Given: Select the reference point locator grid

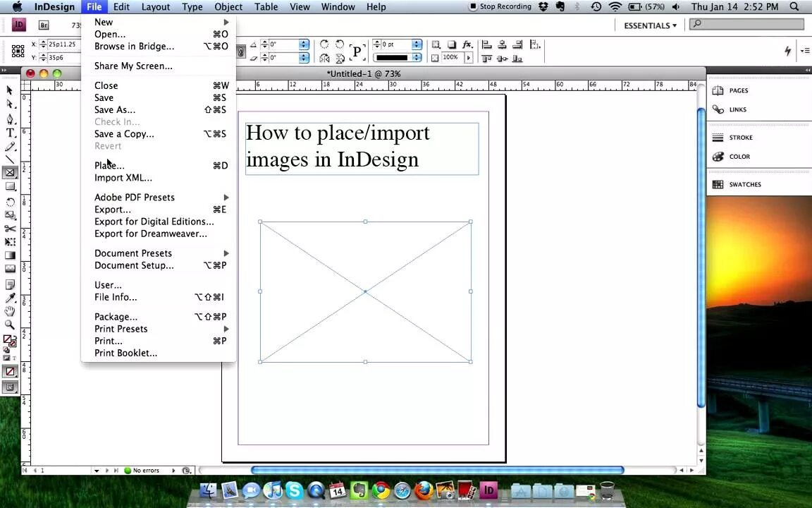Looking at the screenshot, I should pyautogui.click(x=18, y=51).
